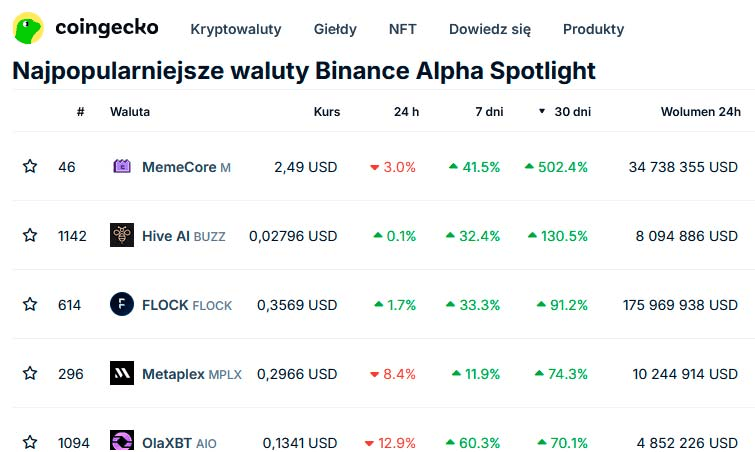Click the Metaplex coin icon
The width and height of the screenshot is (755, 452).
(x=122, y=374)
